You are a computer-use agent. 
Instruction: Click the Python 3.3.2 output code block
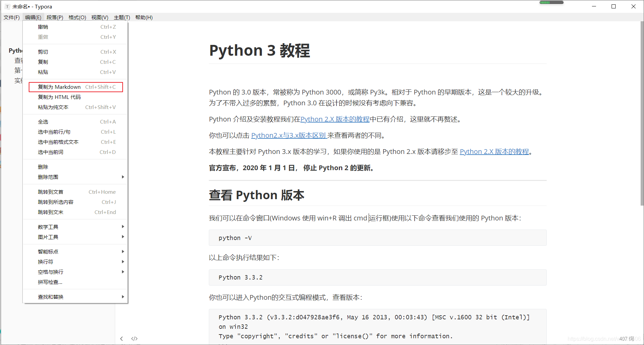click(x=377, y=277)
